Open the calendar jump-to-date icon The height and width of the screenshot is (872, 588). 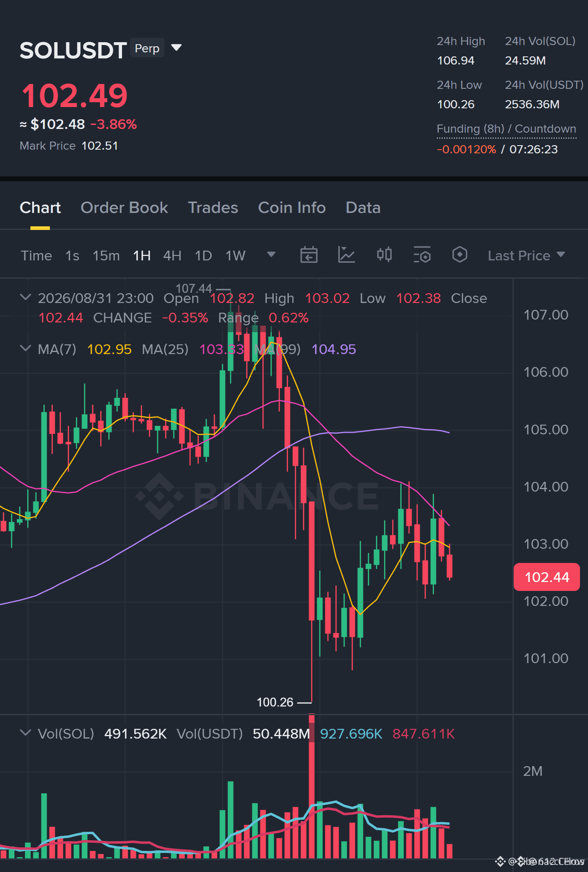pyautogui.click(x=309, y=255)
